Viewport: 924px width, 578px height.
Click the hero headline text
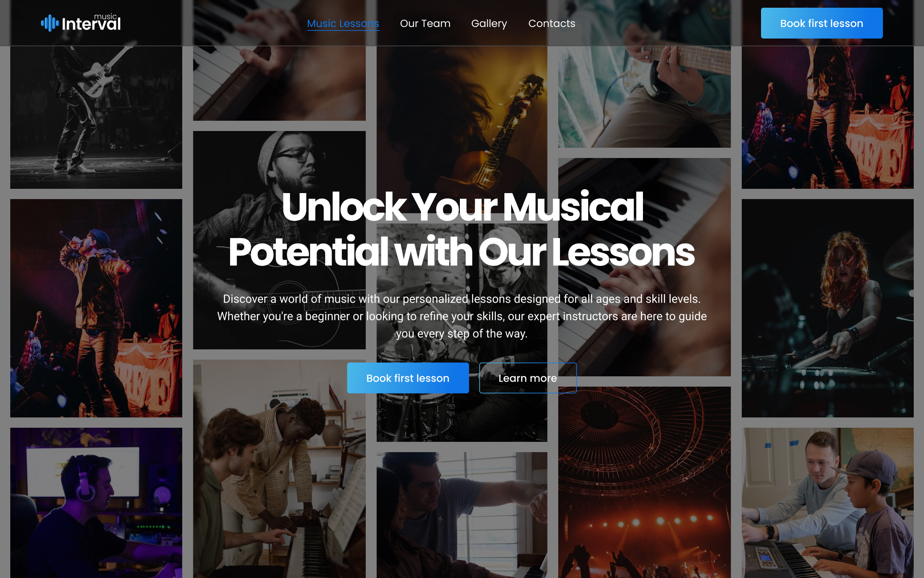click(462, 229)
